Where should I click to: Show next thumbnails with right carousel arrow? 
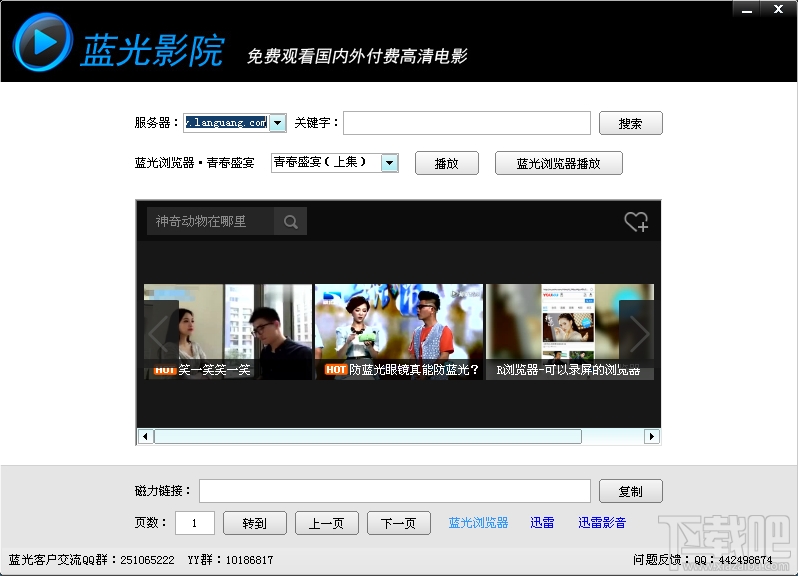pos(637,333)
